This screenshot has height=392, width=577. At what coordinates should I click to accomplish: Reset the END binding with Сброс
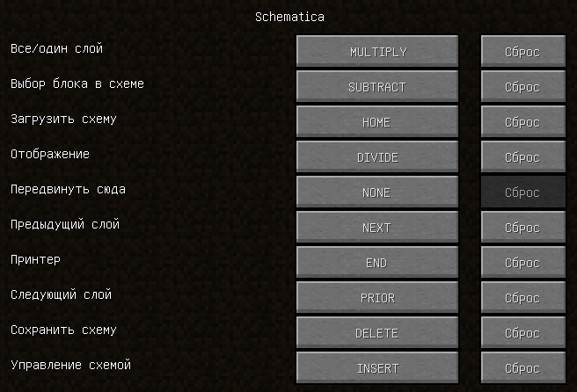(x=522, y=263)
